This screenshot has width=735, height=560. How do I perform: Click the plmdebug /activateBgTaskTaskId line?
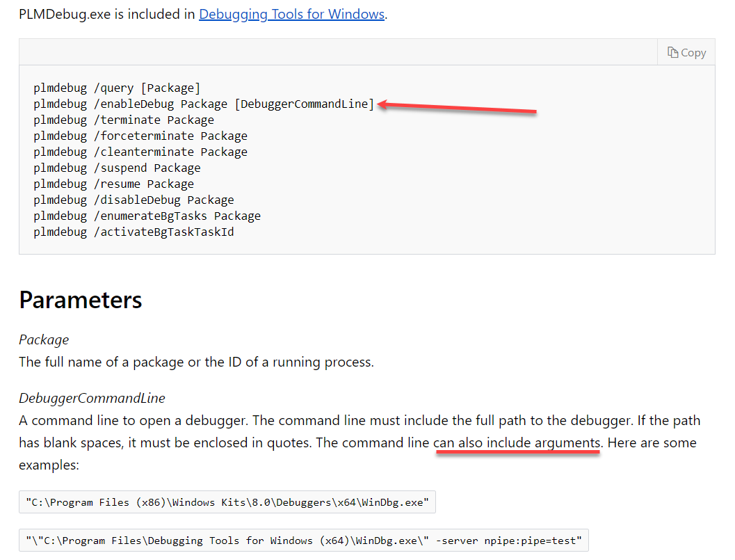click(134, 232)
